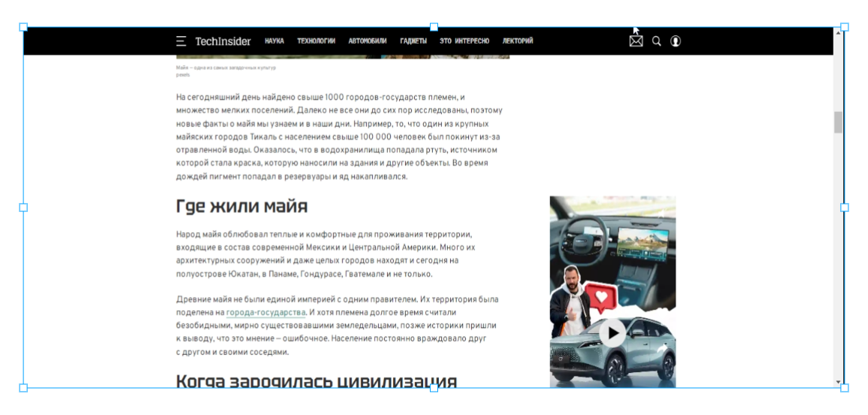868x415 pixels.
Task: Click the TechInsider logo
Action: tap(222, 41)
